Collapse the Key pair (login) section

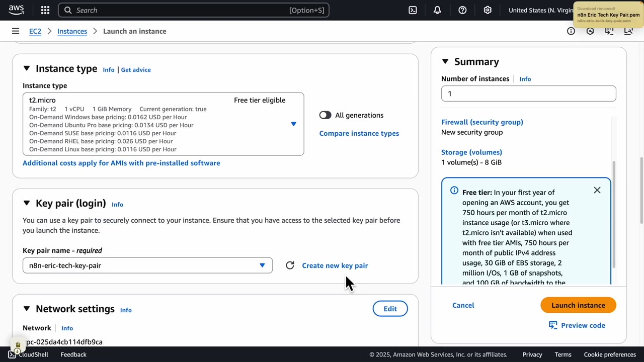click(x=27, y=203)
